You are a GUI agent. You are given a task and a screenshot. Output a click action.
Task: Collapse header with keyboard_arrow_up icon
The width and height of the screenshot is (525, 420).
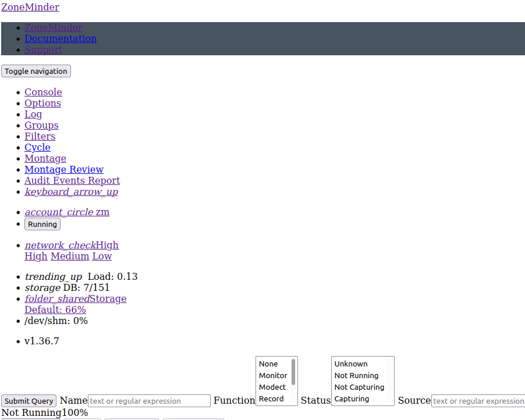tap(72, 191)
